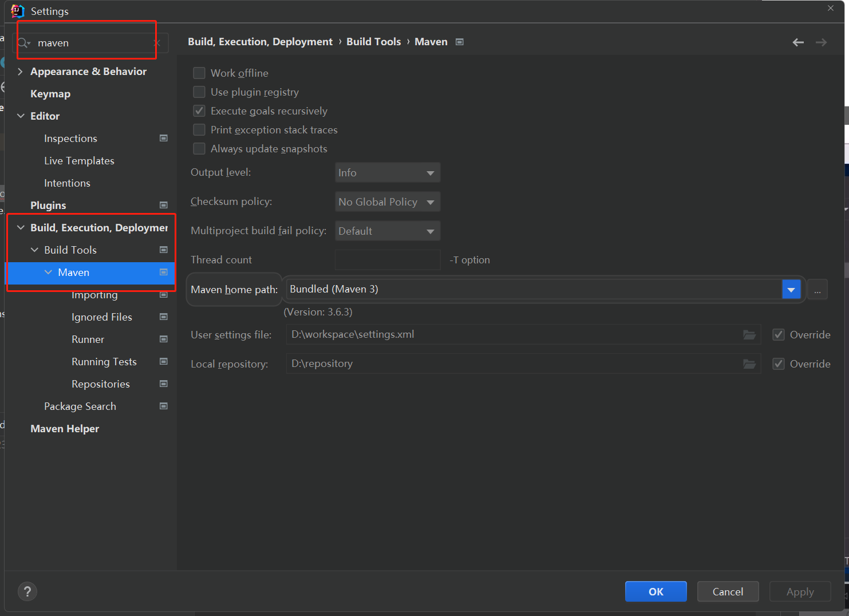
Task: Open help with the question mark button
Action: pyautogui.click(x=27, y=591)
